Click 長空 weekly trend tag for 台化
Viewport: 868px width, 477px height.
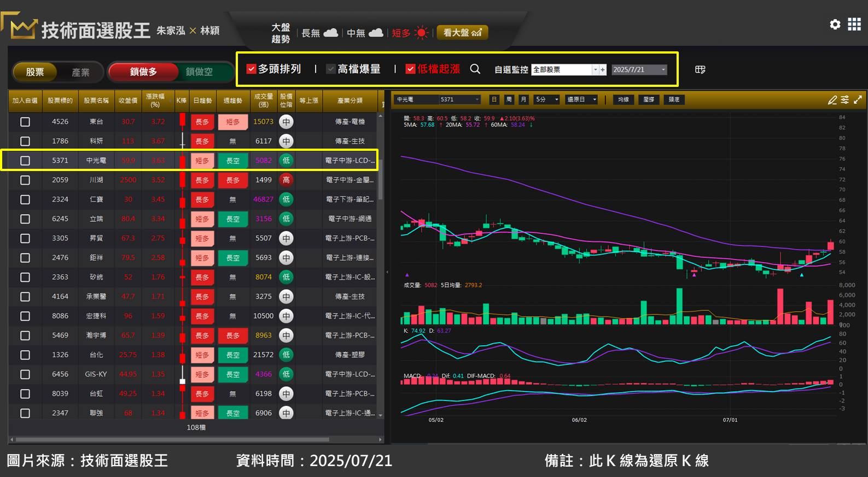point(233,355)
